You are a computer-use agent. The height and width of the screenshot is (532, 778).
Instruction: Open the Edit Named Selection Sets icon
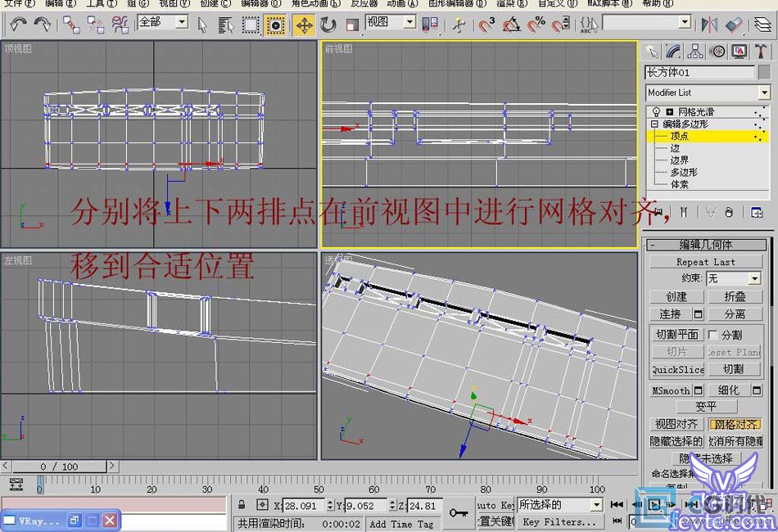(x=589, y=25)
